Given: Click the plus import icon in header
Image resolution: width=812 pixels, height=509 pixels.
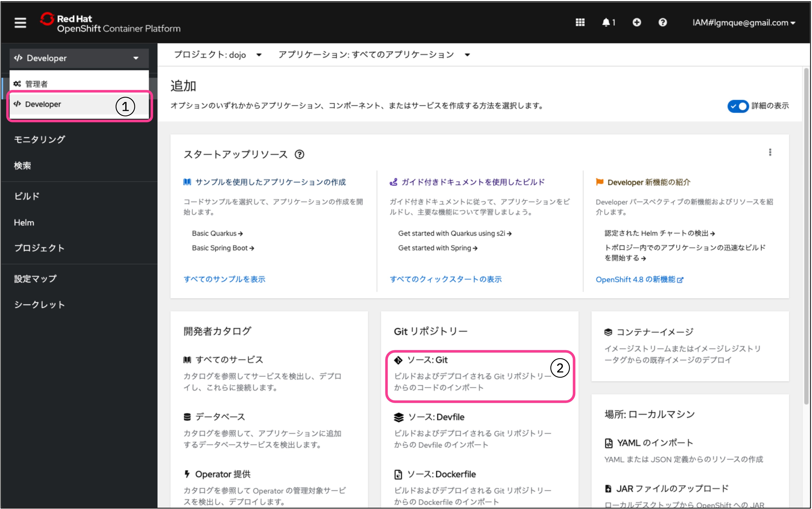Looking at the screenshot, I should [636, 23].
